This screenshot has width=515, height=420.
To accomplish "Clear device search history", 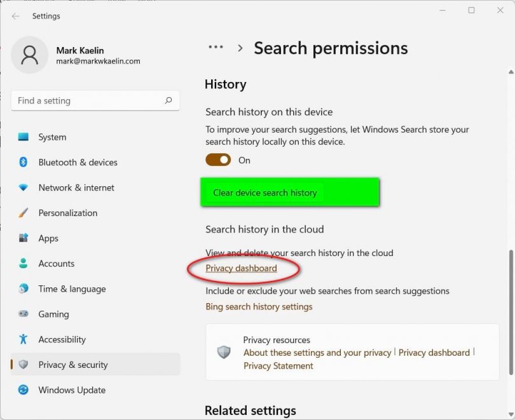I will 264,193.
